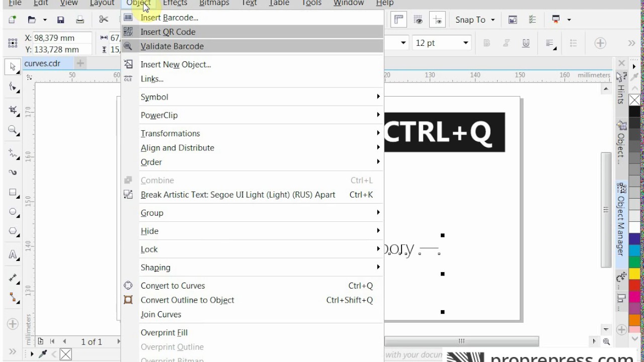Choose Convert Outline to Object entry
The width and height of the screenshot is (644, 362).
click(x=252, y=300)
